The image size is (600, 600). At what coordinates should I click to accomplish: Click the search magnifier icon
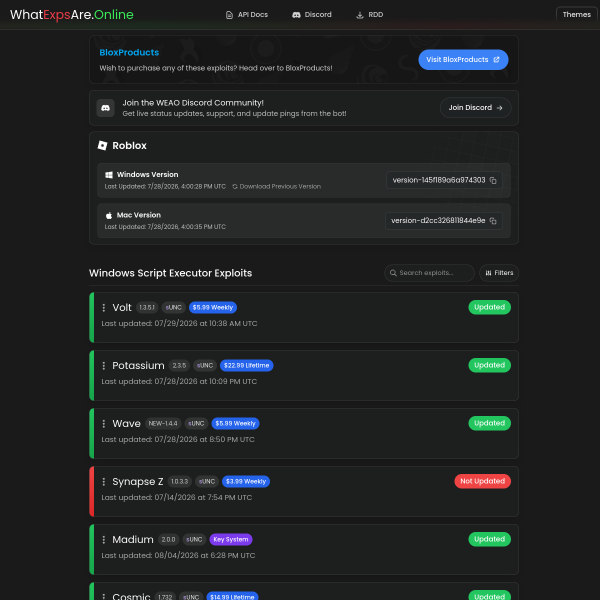[x=393, y=273]
